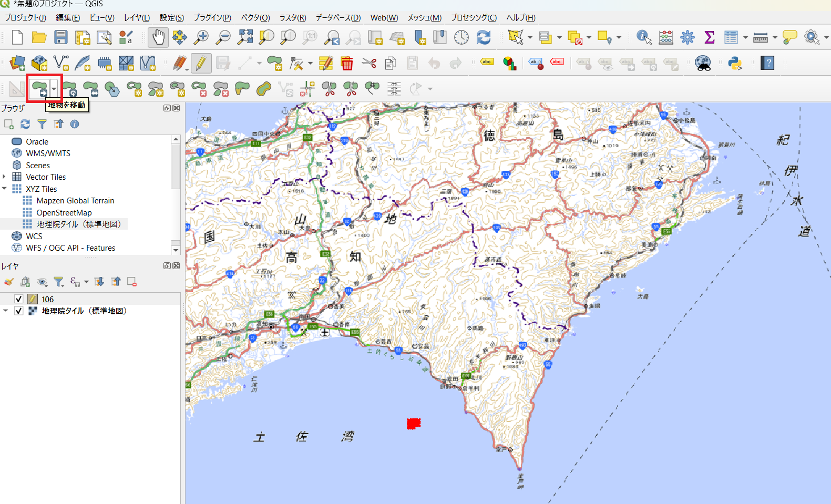Image resolution: width=831 pixels, height=504 pixels.
Task: Select layer 106 in Layers panel
Action: (x=47, y=299)
